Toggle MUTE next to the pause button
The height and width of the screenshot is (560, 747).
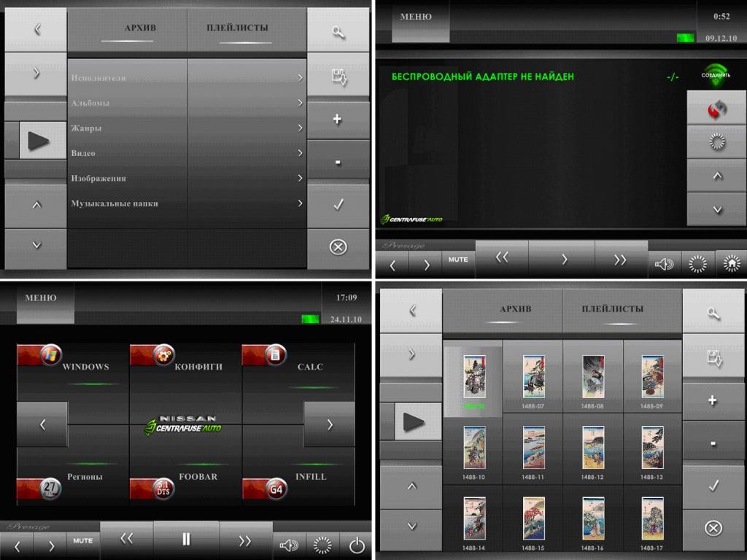point(82,541)
